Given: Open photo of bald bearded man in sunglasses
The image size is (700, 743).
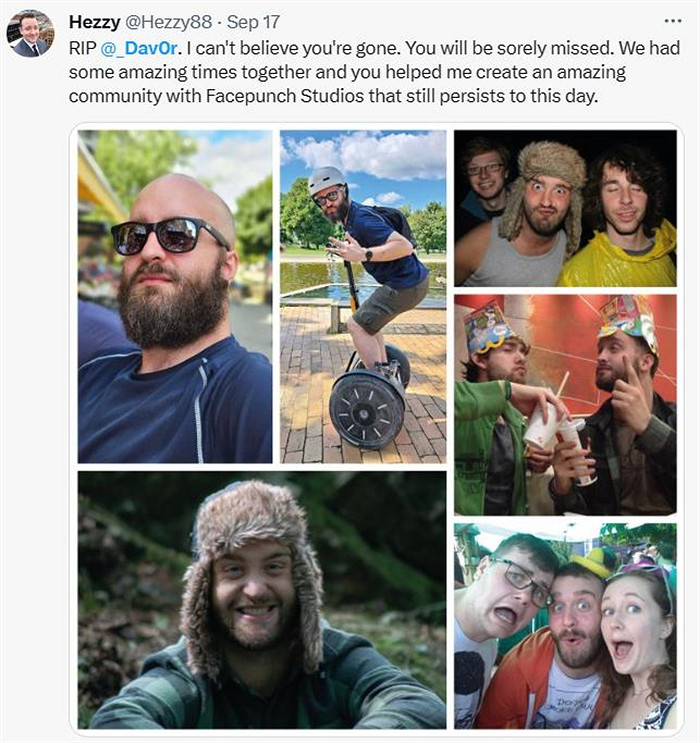Looking at the screenshot, I should coord(175,296).
